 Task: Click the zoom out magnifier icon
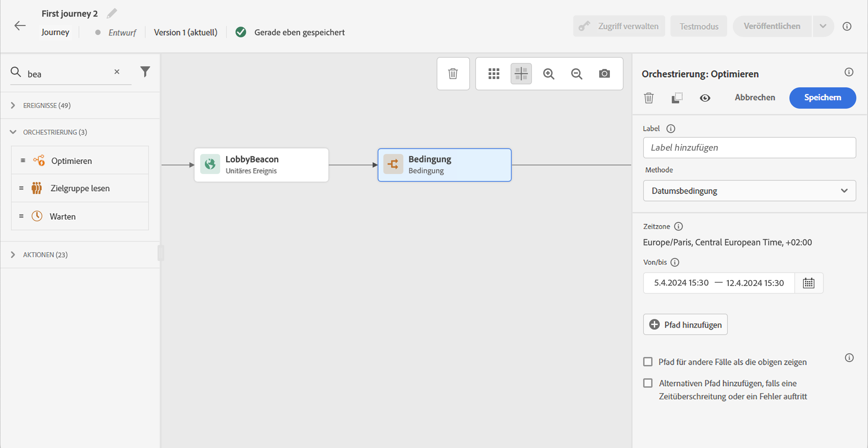577,73
